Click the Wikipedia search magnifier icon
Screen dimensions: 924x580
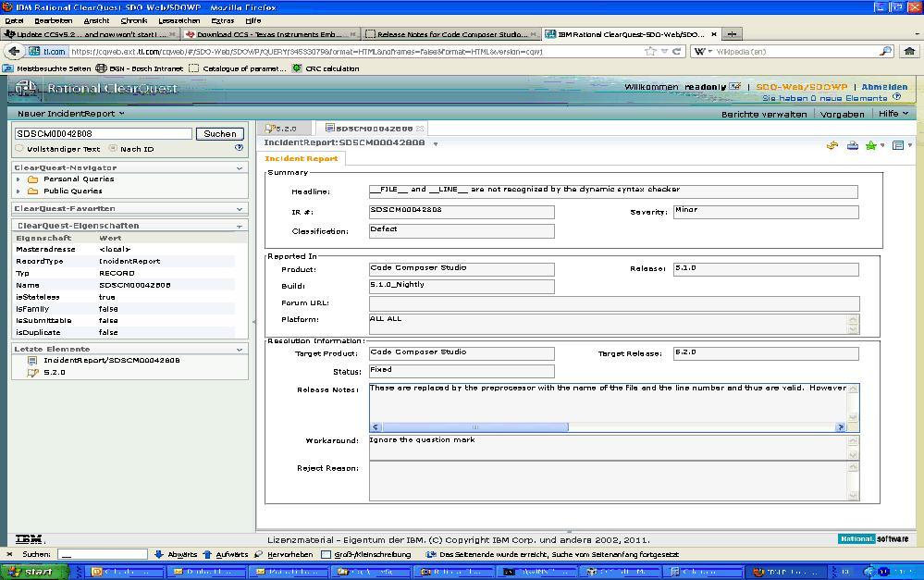coord(886,51)
